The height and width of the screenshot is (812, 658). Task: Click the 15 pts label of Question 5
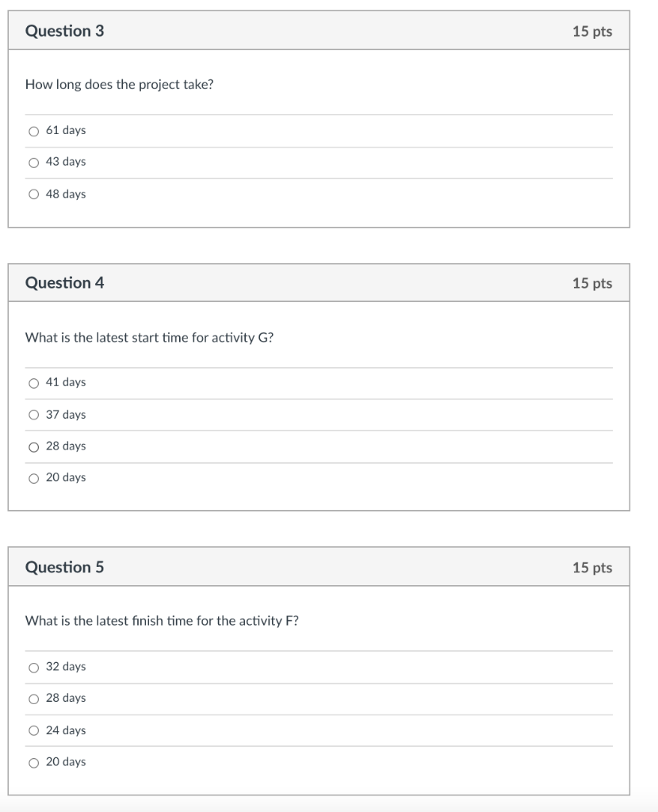592,568
